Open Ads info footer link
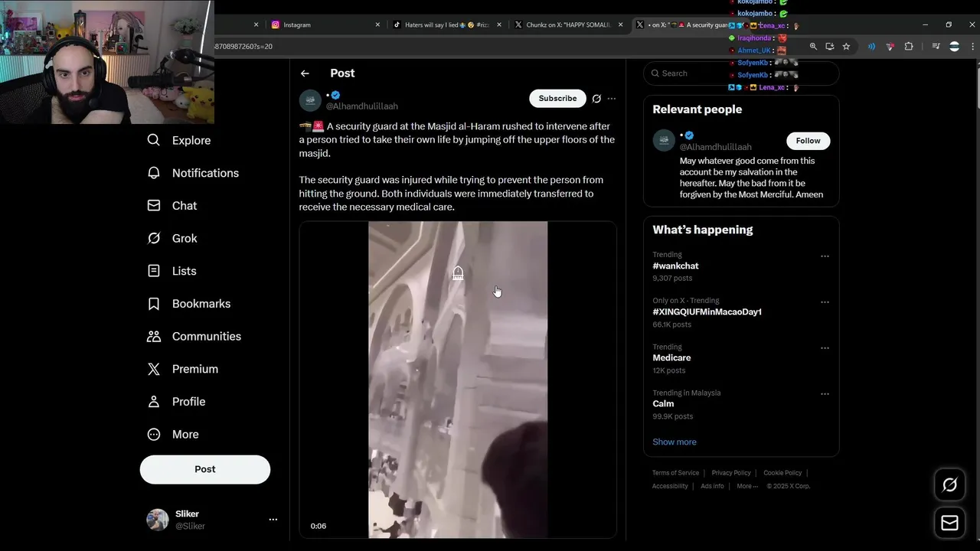 coord(712,486)
